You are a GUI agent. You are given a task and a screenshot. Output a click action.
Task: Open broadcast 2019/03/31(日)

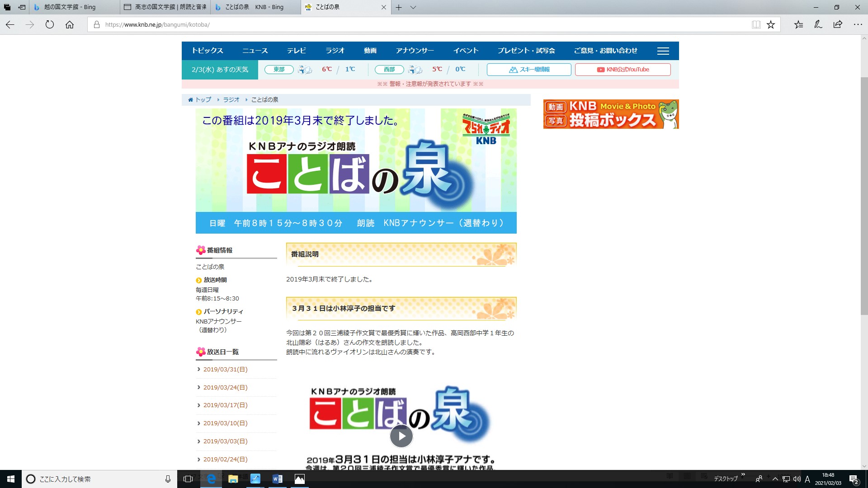tap(225, 370)
